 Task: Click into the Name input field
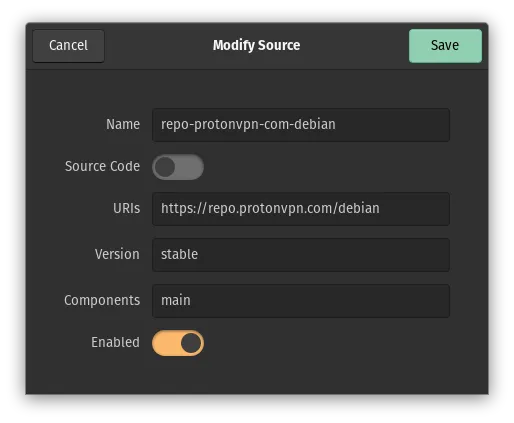tap(301, 125)
